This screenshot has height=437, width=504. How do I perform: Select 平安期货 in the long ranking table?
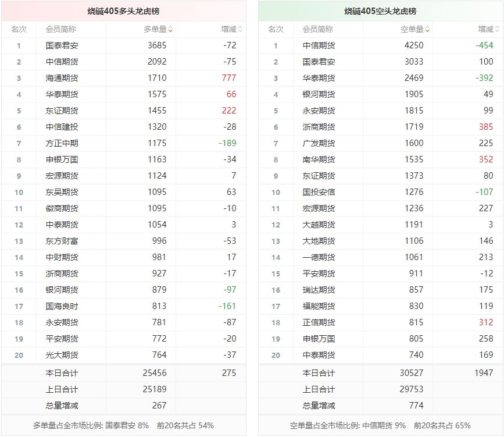click(62, 339)
